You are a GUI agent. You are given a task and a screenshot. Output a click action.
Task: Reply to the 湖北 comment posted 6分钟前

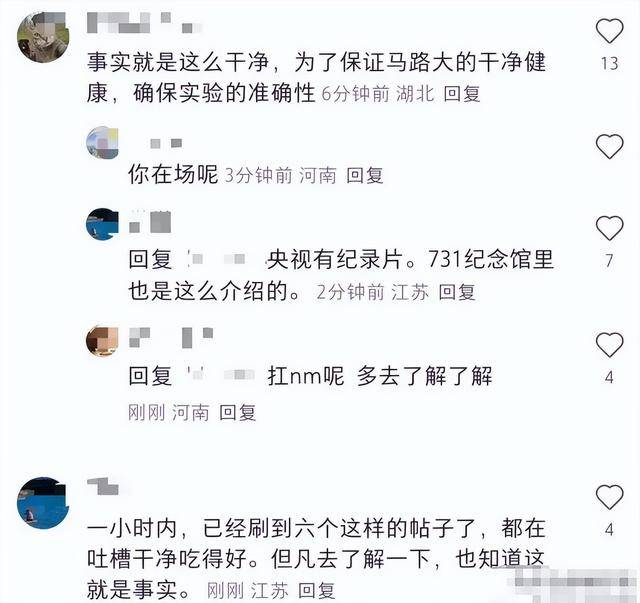pos(462,94)
